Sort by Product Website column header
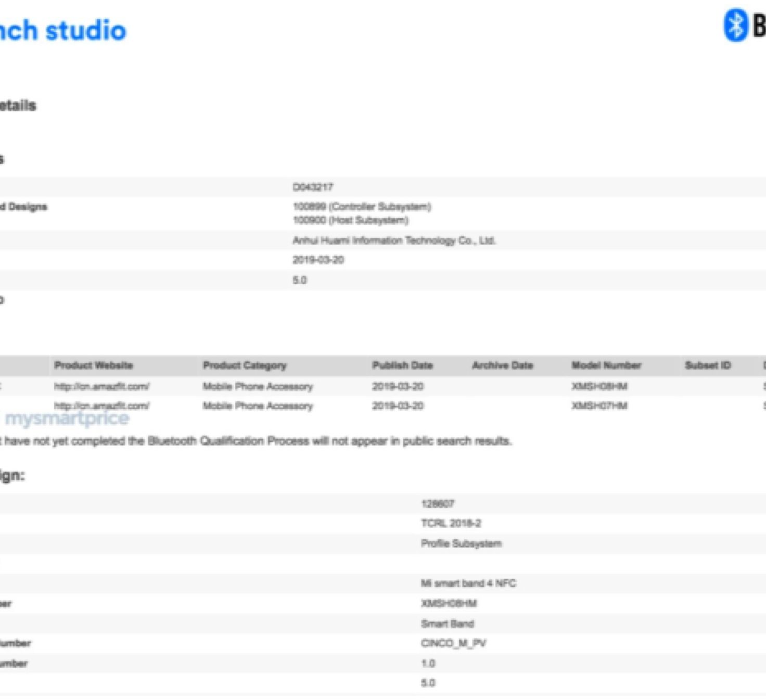 [x=94, y=365]
